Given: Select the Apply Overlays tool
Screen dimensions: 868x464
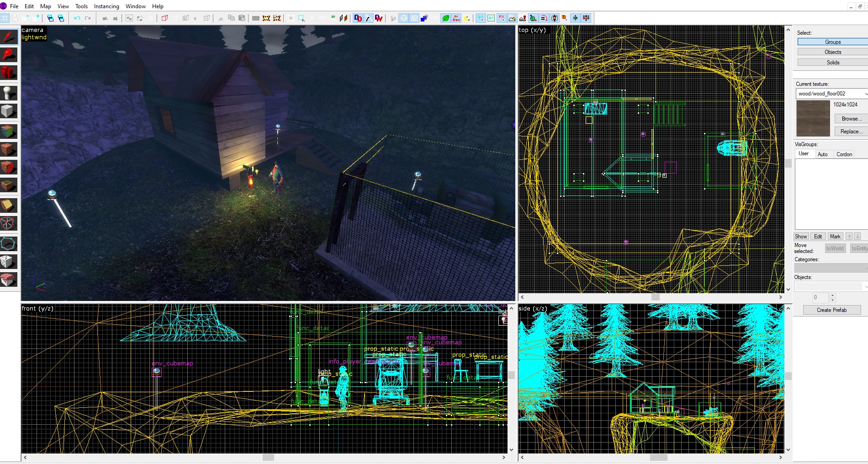Looking at the screenshot, I should click(x=9, y=185).
